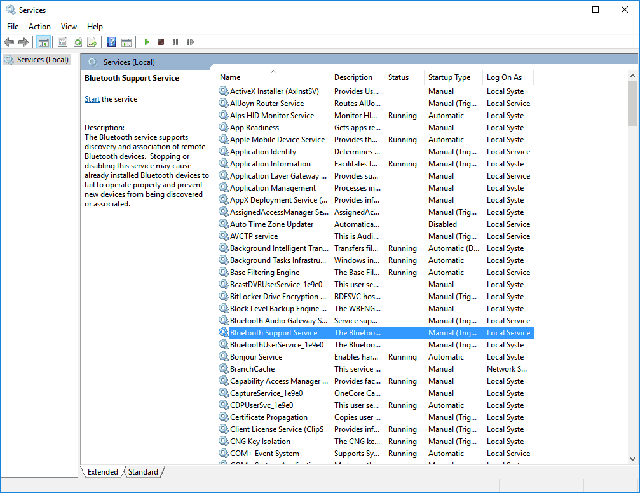Open the View menu
The image size is (640, 493).
[68, 25]
